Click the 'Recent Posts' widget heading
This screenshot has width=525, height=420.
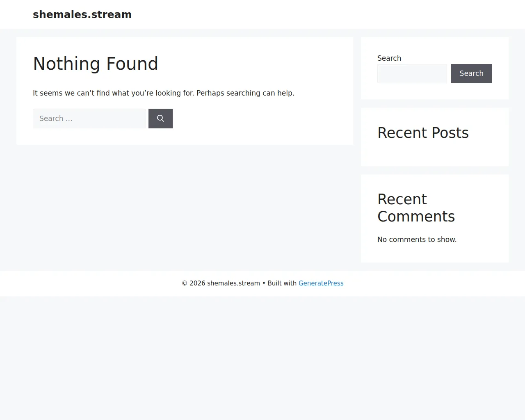[423, 133]
